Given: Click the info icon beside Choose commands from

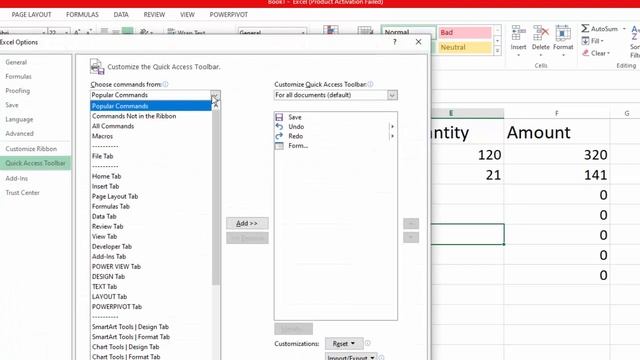Looking at the screenshot, I should [x=165, y=84].
